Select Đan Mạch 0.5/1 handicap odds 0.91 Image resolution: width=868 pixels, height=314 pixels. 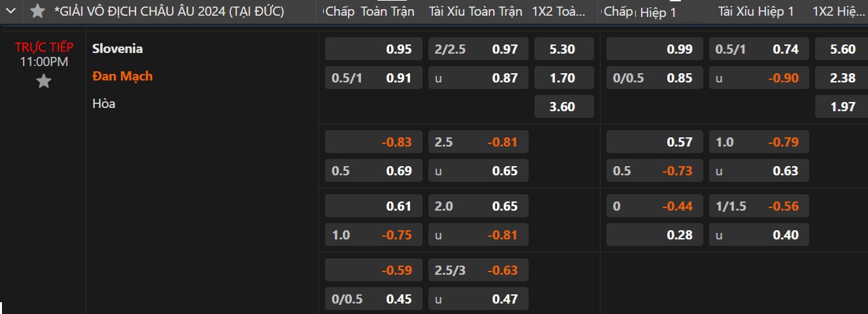pyautogui.click(x=370, y=78)
